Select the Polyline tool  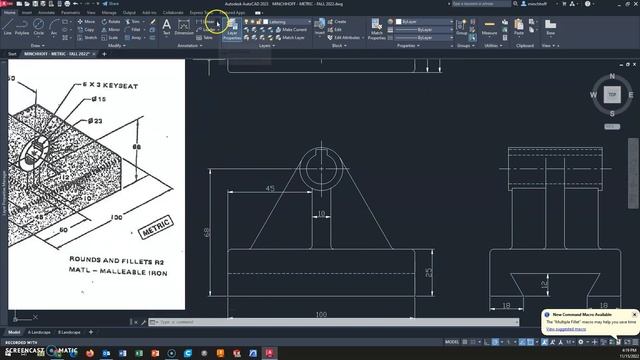tap(22, 26)
